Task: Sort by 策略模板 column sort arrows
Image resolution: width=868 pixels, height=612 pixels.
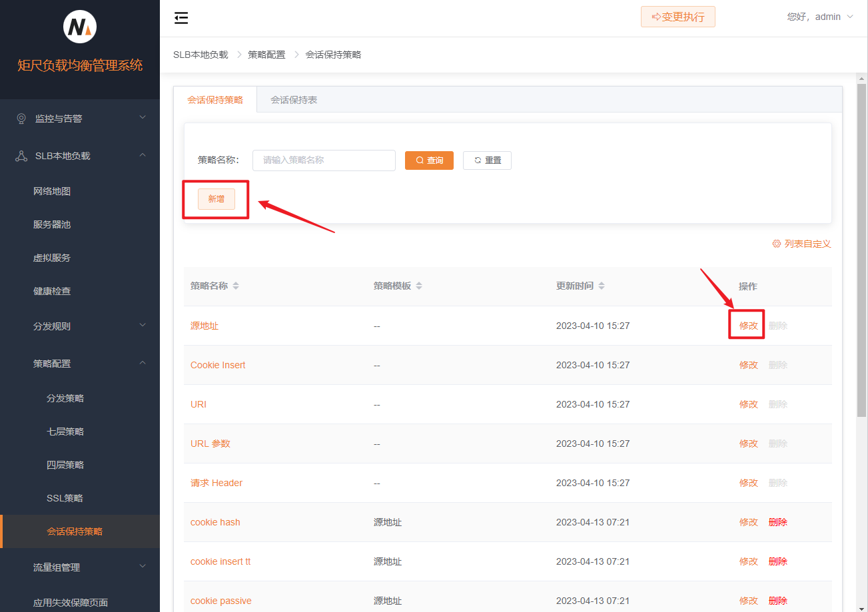Action: pyautogui.click(x=419, y=286)
